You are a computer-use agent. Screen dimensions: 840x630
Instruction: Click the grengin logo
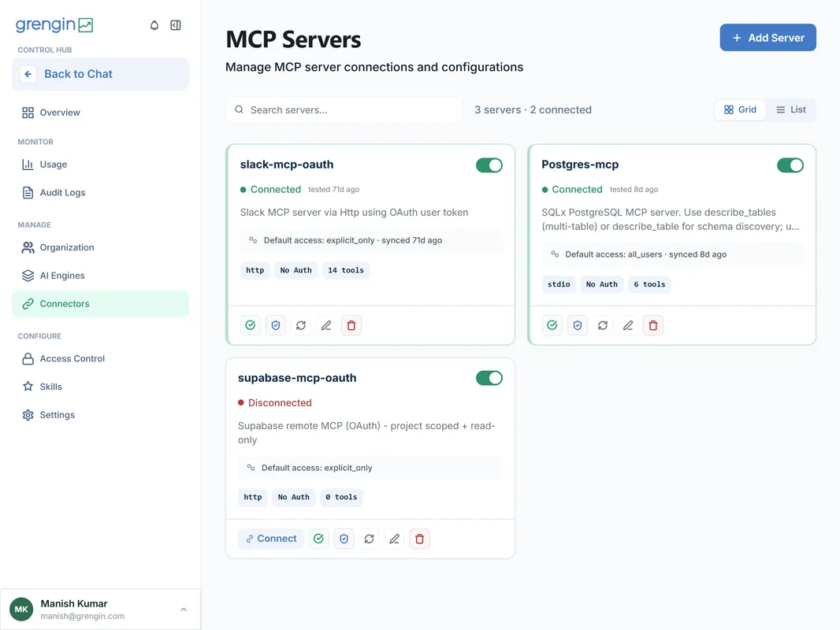(54, 24)
